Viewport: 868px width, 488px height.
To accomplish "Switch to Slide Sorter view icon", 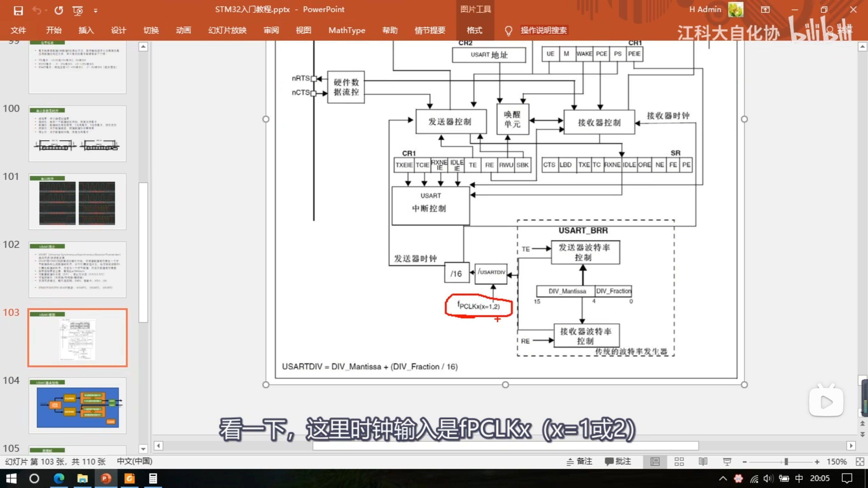I will click(x=679, y=462).
